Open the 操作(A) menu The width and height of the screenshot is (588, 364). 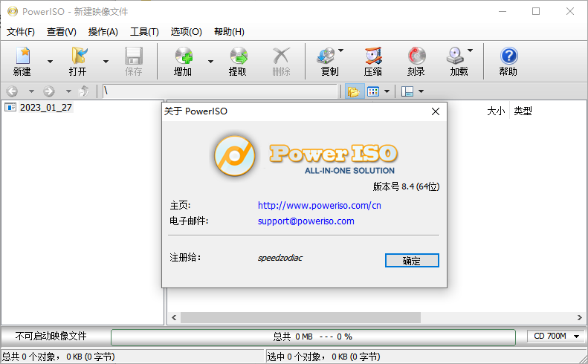pos(103,32)
